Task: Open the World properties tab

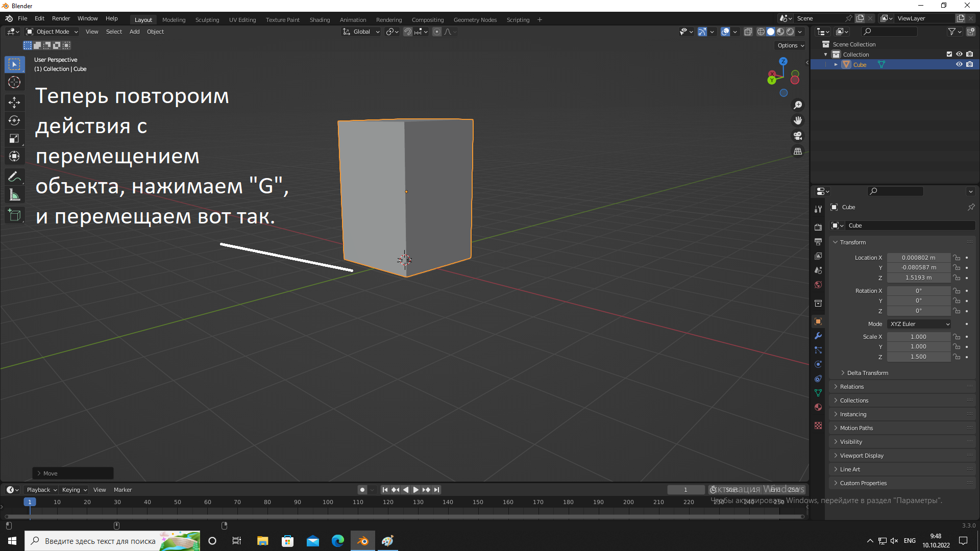Action: 818,285
